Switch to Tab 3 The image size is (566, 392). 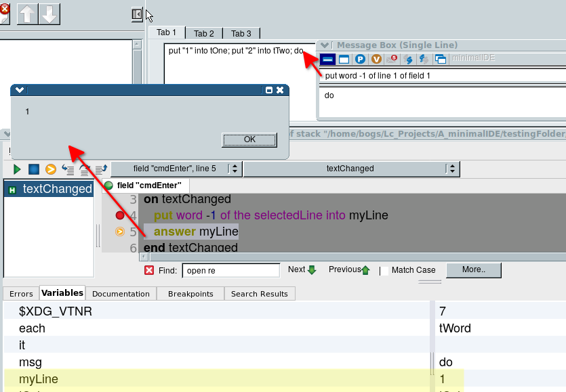[241, 34]
